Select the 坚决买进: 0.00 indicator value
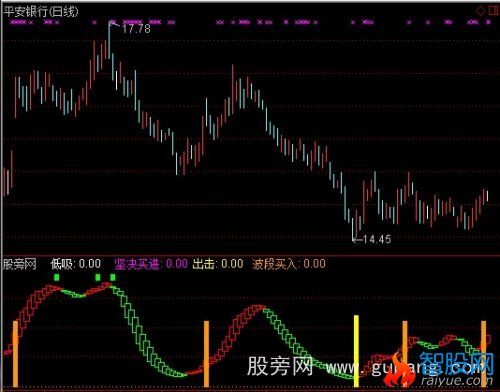 [x=151, y=264]
